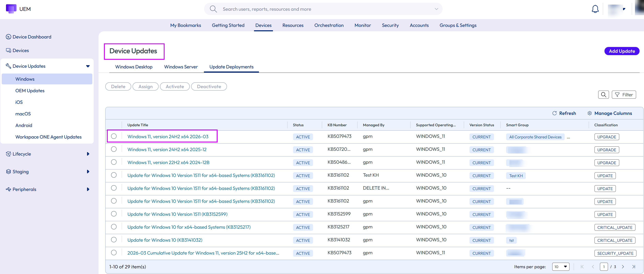The height and width of the screenshot is (274, 644).
Task: Click the Device Updates wrench icon
Action: point(8,66)
